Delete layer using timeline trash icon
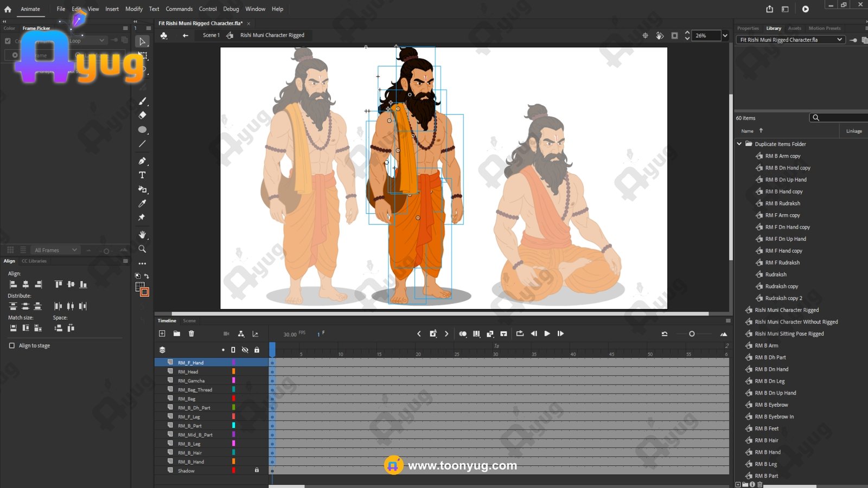Screen dimensions: 868x488 click(191, 333)
